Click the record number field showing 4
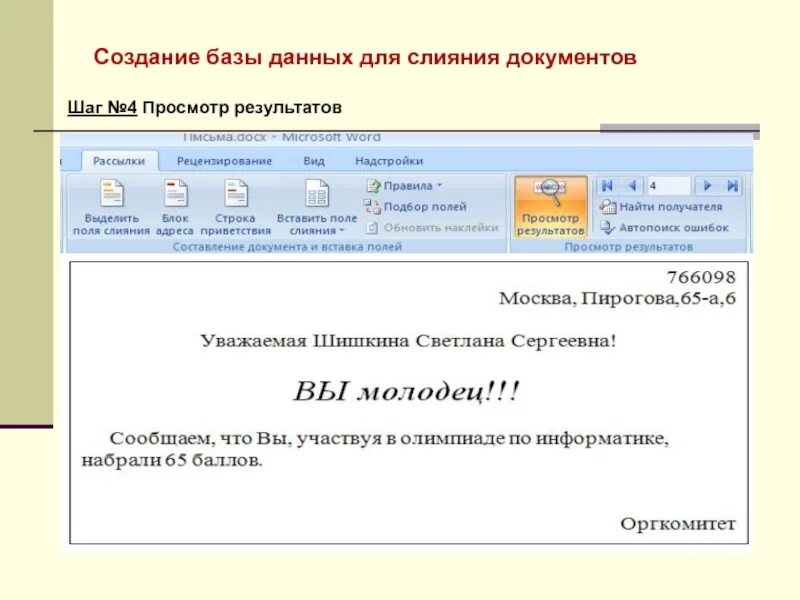The image size is (800, 600). [x=668, y=186]
